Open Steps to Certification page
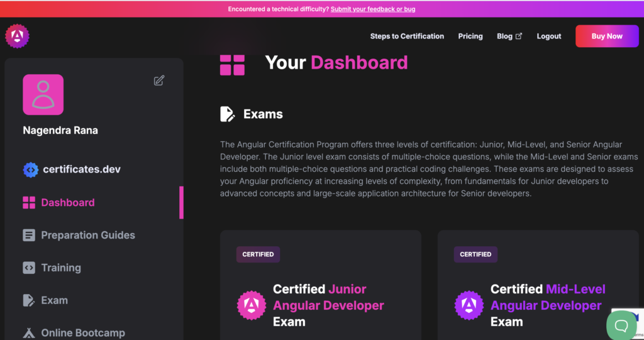 (x=407, y=37)
